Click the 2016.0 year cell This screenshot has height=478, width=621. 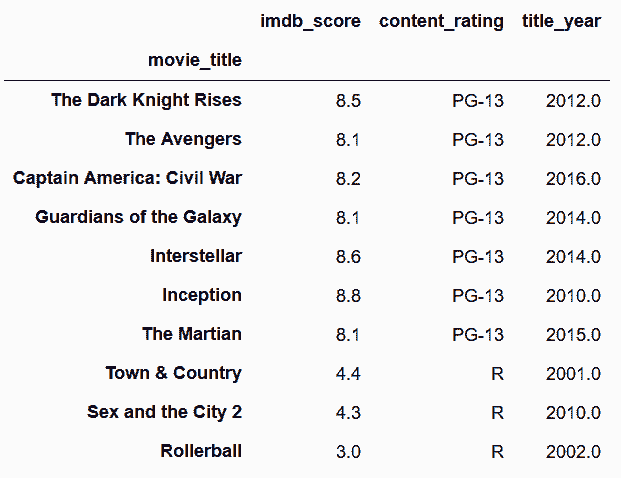coord(573,179)
